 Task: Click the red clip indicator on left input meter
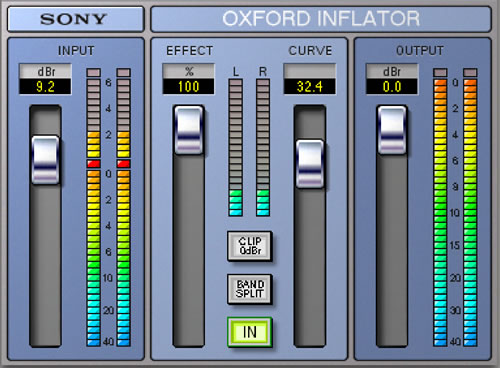pos(94,164)
